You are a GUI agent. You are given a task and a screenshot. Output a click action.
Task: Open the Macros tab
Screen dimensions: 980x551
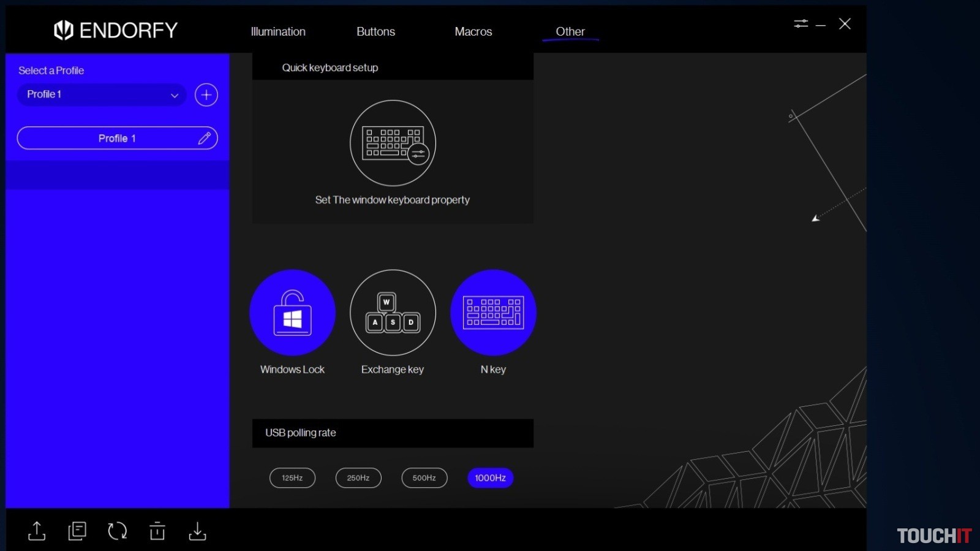coord(473,32)
